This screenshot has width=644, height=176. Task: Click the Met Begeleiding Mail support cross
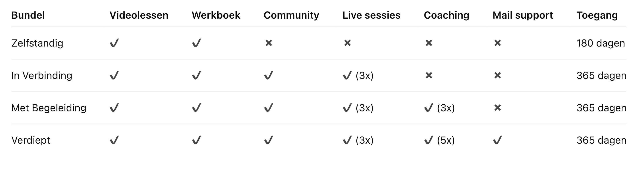coord(497,108)
